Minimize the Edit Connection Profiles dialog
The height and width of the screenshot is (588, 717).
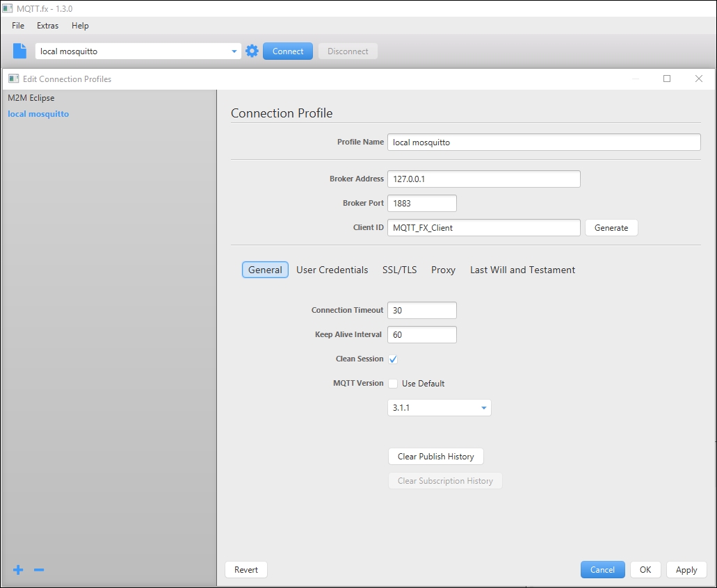pos(635,79)
